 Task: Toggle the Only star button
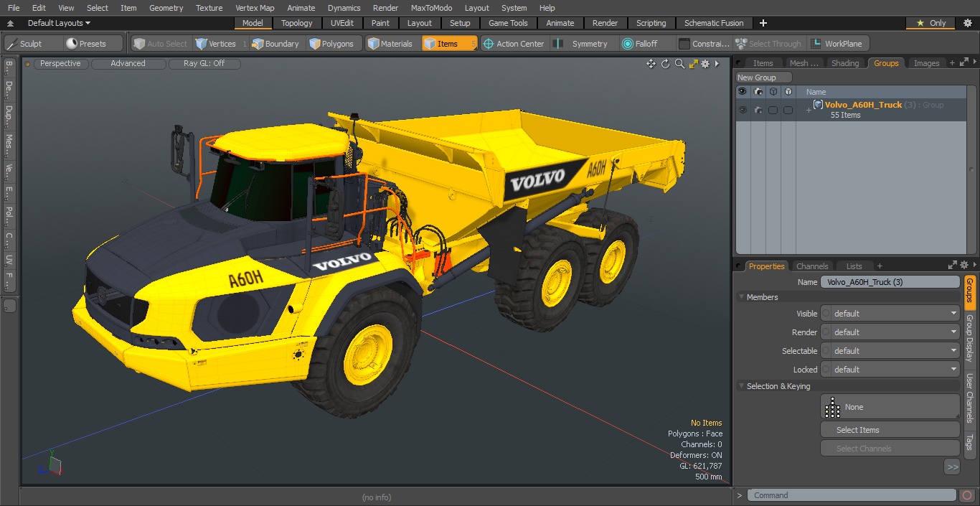(x=930, y=23)
